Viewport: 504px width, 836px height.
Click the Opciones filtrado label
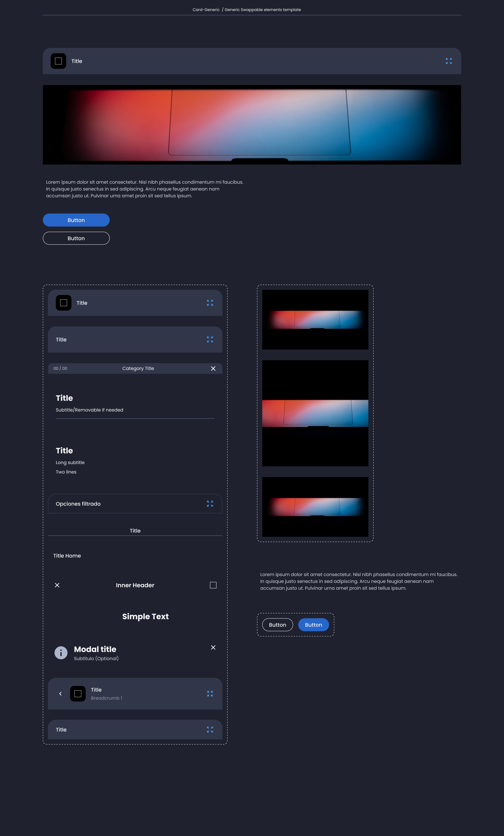(78, 504)
